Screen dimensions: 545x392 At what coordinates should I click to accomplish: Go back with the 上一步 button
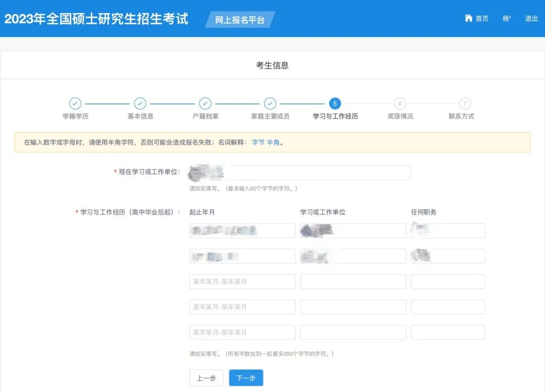(206, 378)
